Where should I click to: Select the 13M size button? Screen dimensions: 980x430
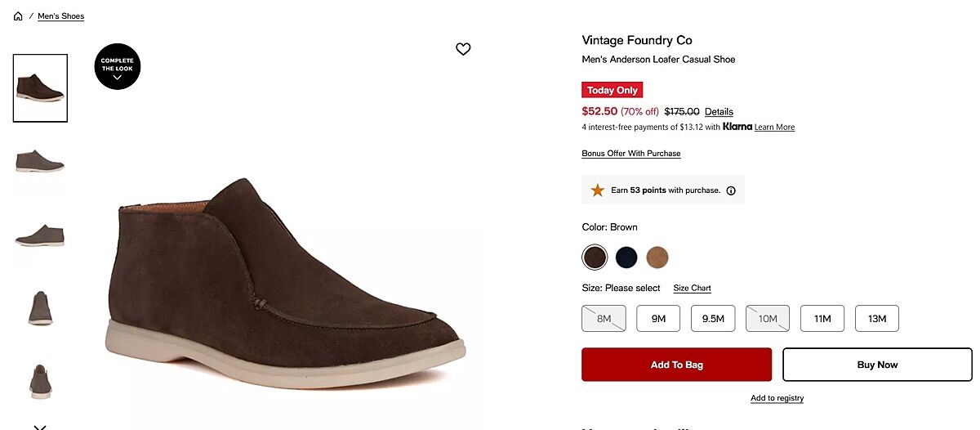(877, 318)
